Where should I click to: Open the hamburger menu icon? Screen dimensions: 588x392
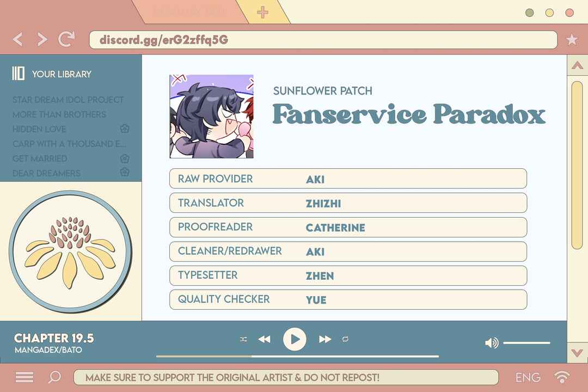[x=24, y=377]
